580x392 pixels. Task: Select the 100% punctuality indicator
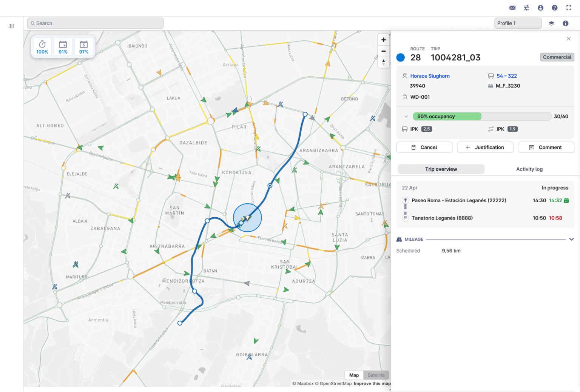click(x=42, y=47)
